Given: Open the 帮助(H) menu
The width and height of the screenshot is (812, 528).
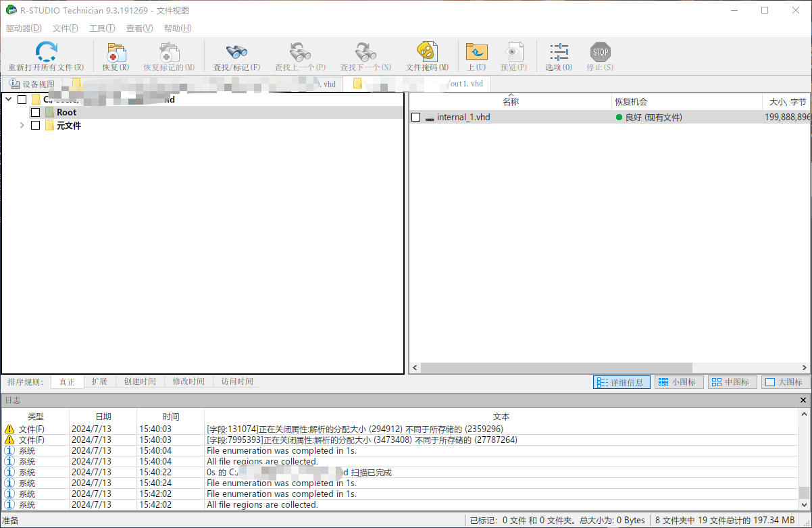Looking at the screenshot, I should 178,28.
